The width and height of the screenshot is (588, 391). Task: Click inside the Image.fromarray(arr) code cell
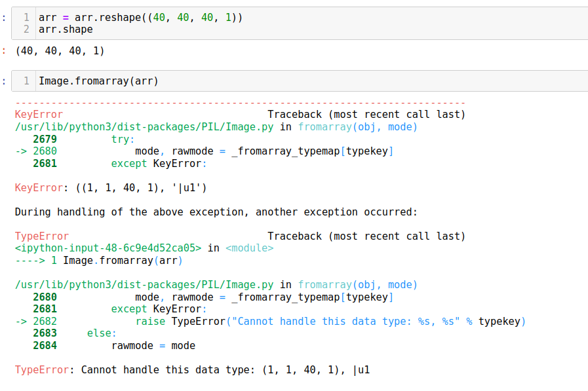98,81
